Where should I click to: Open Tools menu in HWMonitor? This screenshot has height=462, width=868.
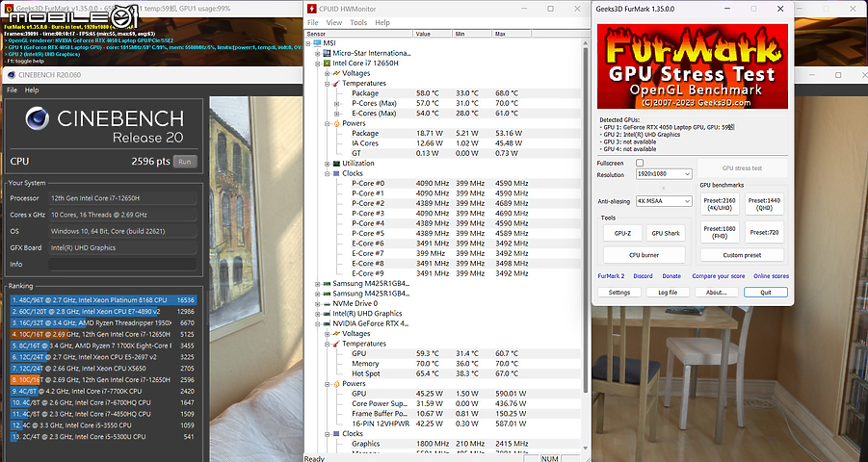point(358,23)
